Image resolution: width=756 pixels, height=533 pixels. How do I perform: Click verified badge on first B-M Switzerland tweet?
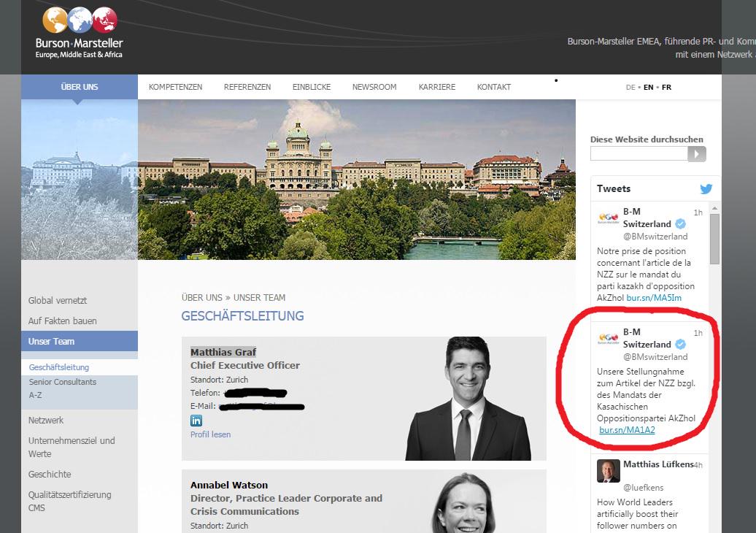680,224
